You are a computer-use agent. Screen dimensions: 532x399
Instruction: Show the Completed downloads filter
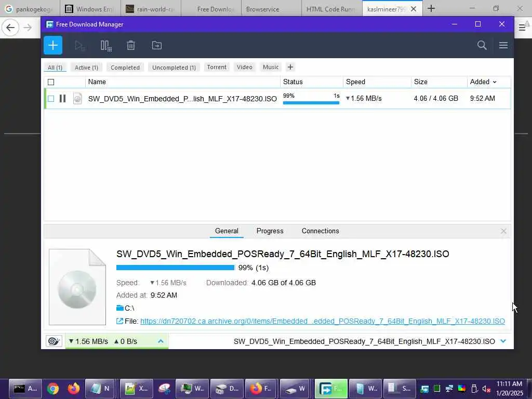point(125,68)
